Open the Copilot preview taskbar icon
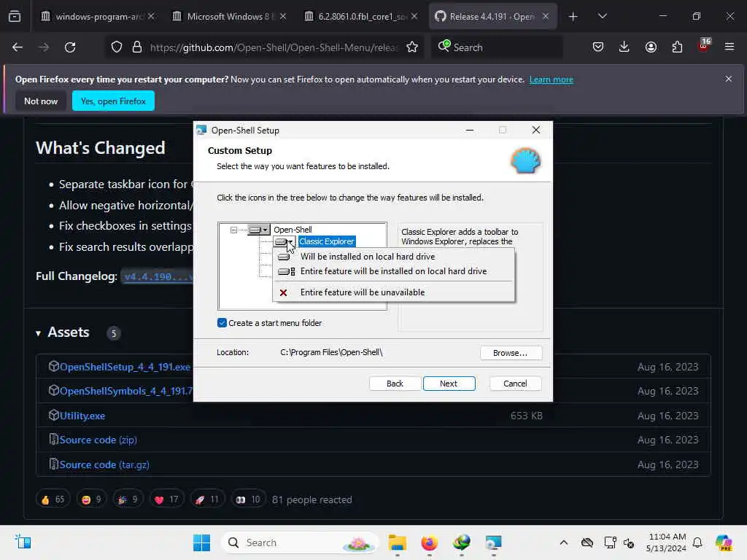 tap(724, 542)
